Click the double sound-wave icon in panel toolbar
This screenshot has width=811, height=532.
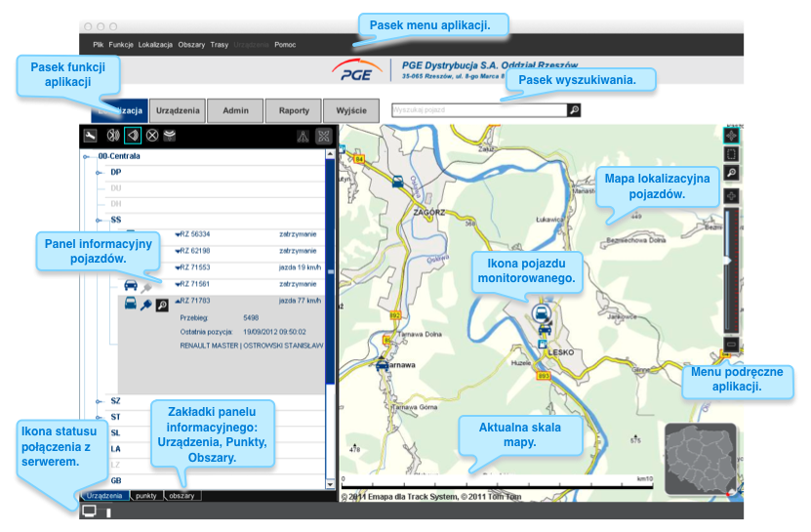click(113, 136)
